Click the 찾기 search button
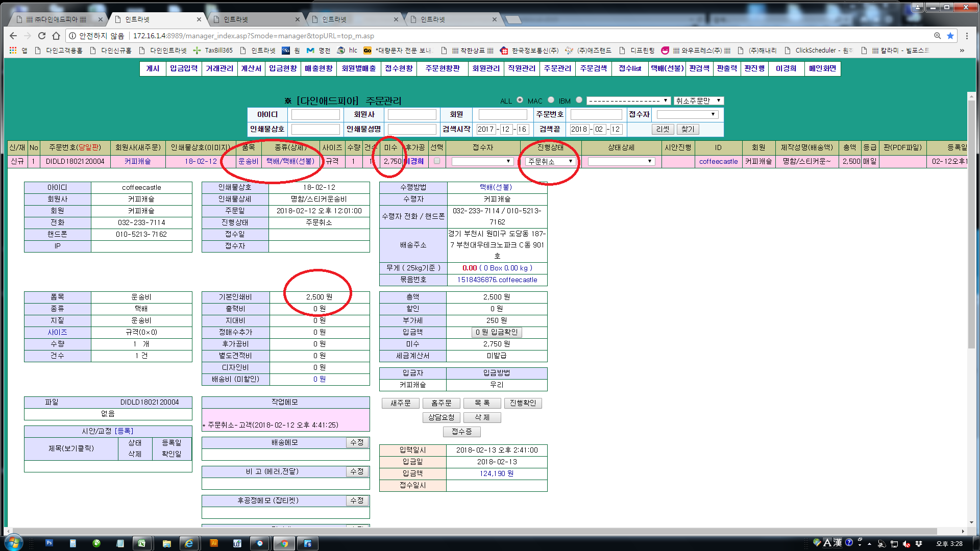980x551 pixels. 688,129
